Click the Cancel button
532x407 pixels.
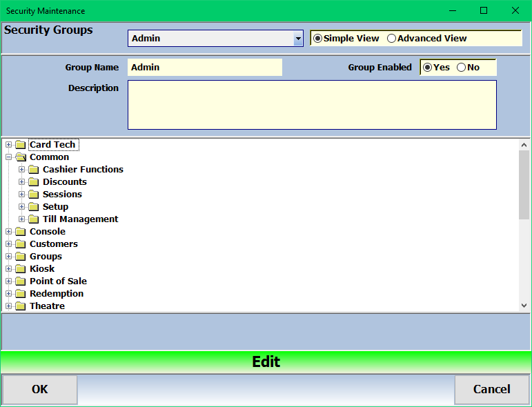click(491, 390)
